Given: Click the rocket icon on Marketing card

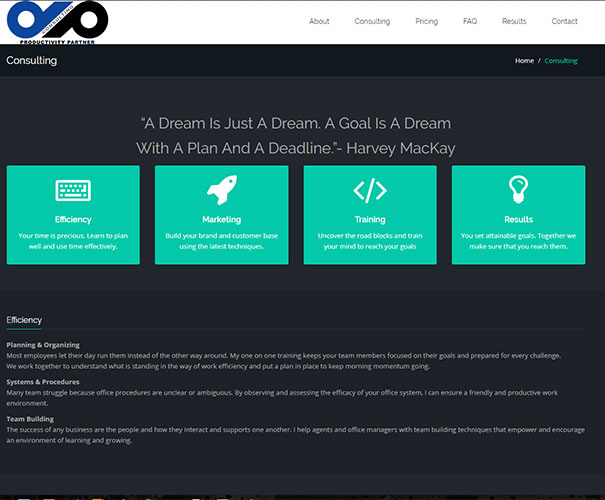Looking at the screenshot, I should pos(221,189).
